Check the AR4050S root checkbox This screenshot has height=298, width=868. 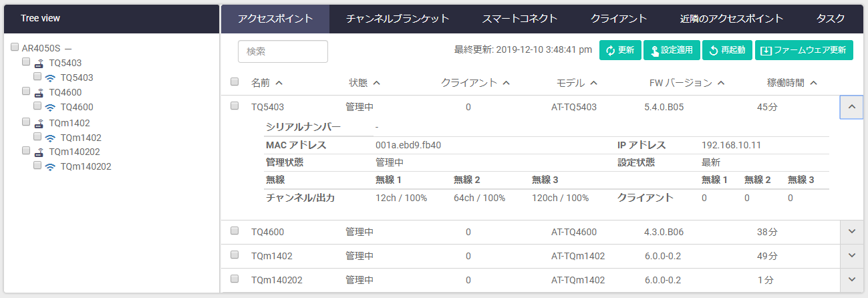(x=15, y=47)
